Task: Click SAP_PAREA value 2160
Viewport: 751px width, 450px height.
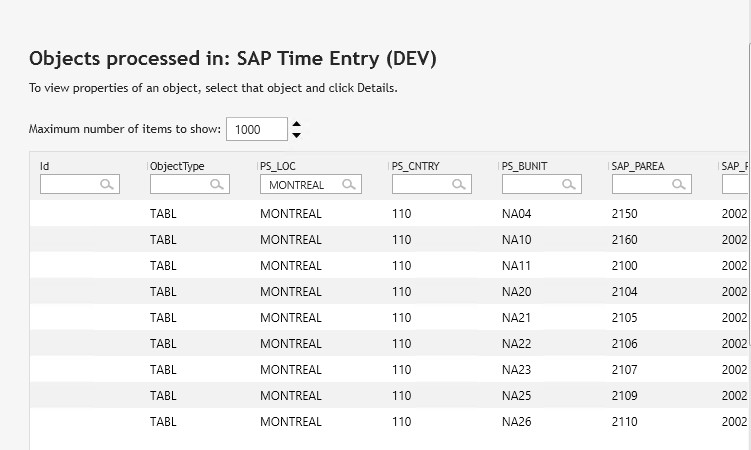Action: click(x=625, y=239)
